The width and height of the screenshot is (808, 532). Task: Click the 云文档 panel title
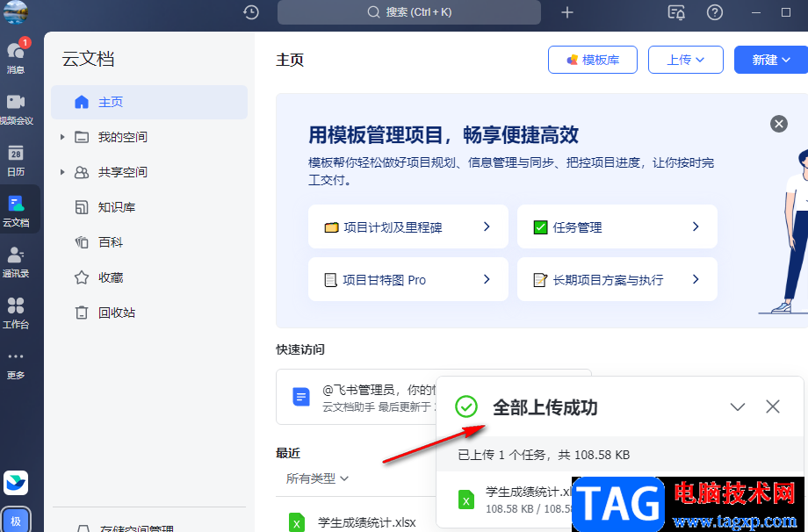pos(88,59)
